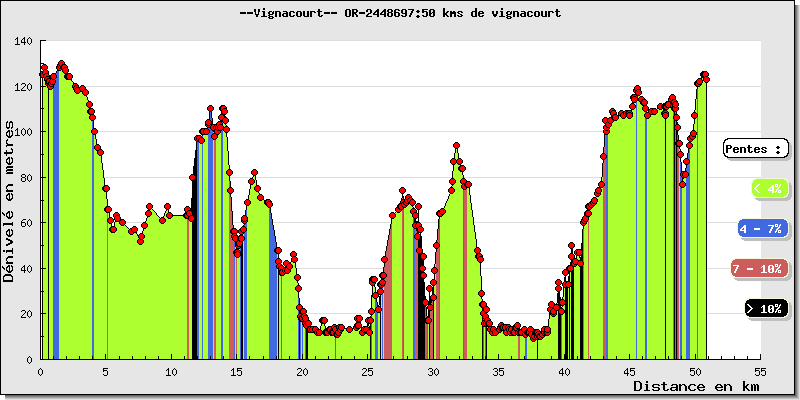
Task: Click the 15 tick on the distance axis
Action: (237, 370)
